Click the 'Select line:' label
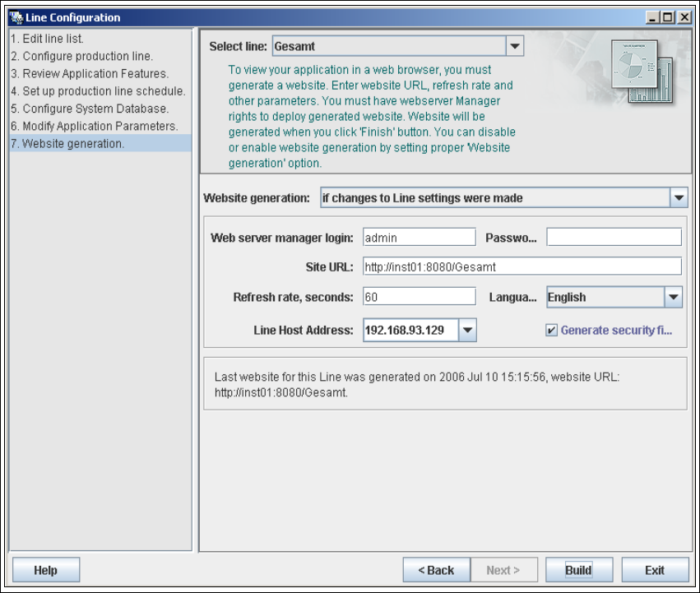Image resolution: width=700 pixels, height=593 pixels. 238,46
